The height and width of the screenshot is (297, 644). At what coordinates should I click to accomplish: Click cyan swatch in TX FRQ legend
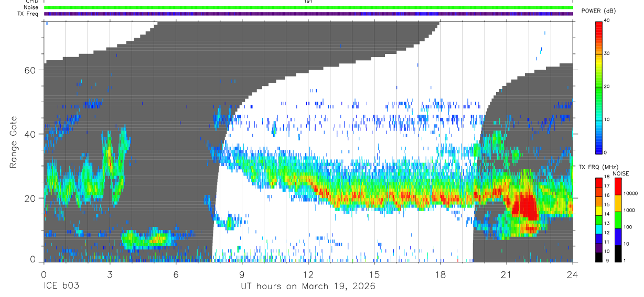599,229
